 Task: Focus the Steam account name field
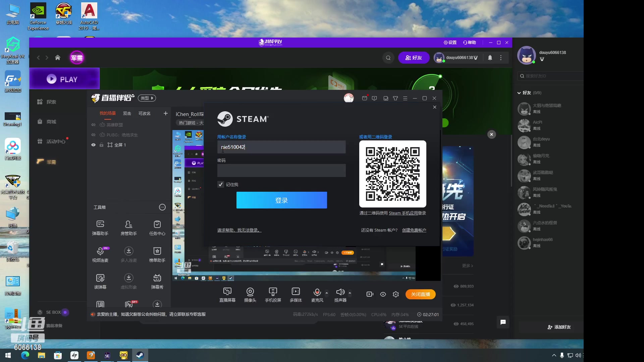tap(281, 147)
